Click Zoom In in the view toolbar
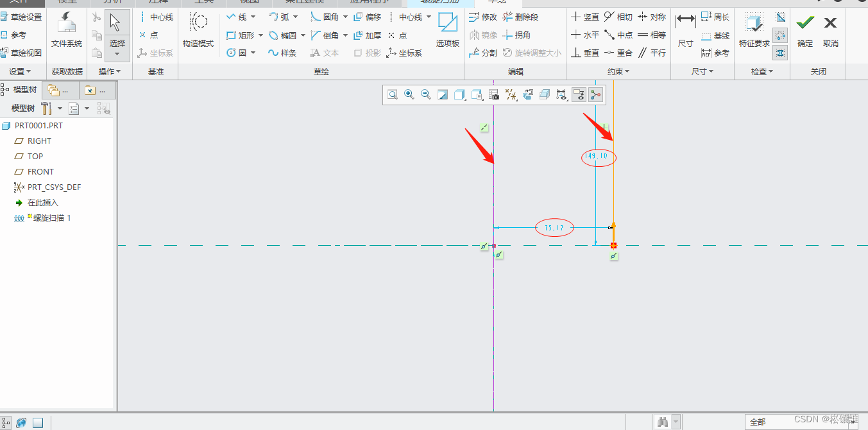Screen dimensions: 868x430 (x=409, y=95)
